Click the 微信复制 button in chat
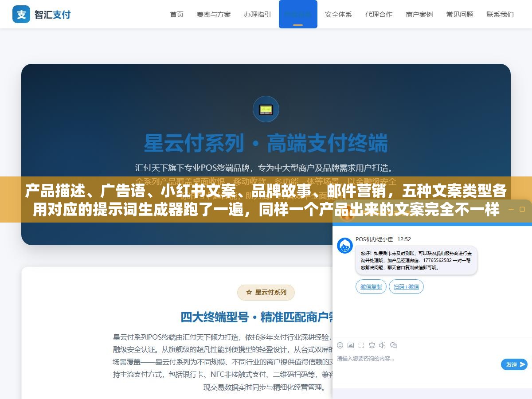 click(371, 287)
